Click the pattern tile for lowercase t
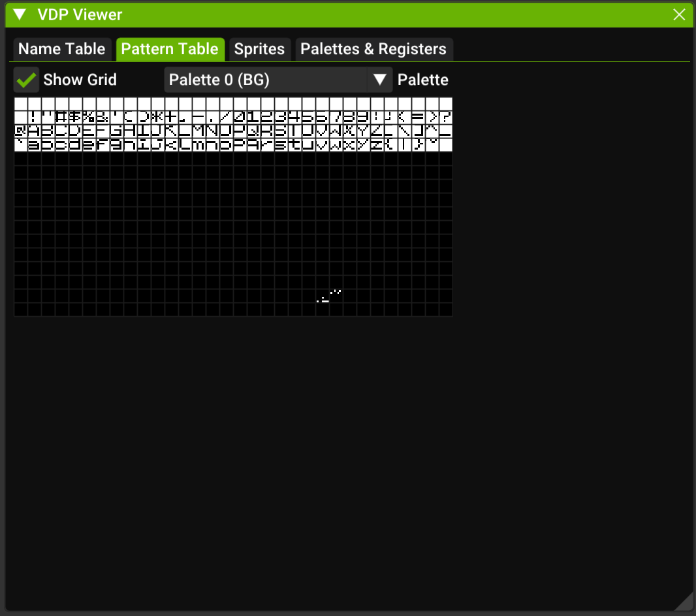 [x=294, y=145]
